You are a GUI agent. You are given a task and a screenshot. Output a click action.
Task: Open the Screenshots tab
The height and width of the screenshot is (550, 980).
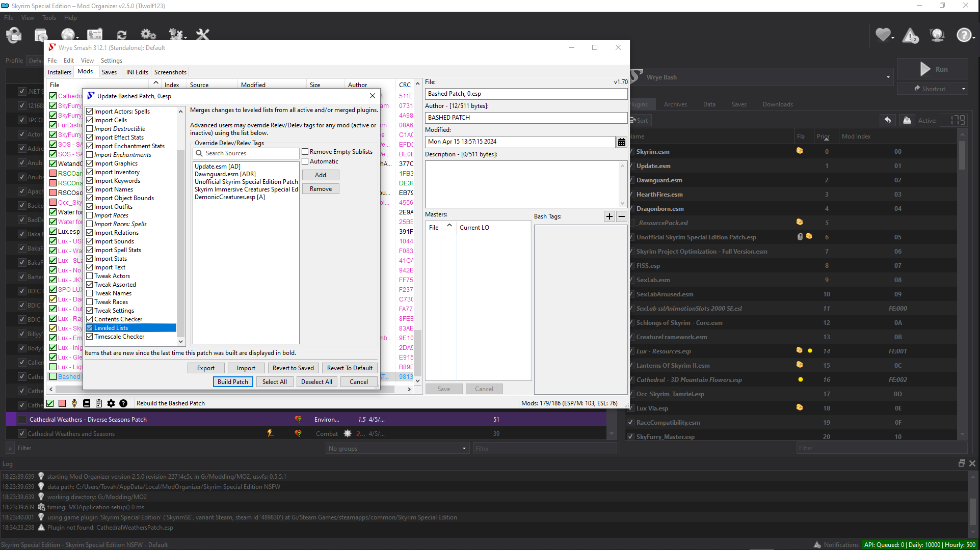[x=170, y=72]
